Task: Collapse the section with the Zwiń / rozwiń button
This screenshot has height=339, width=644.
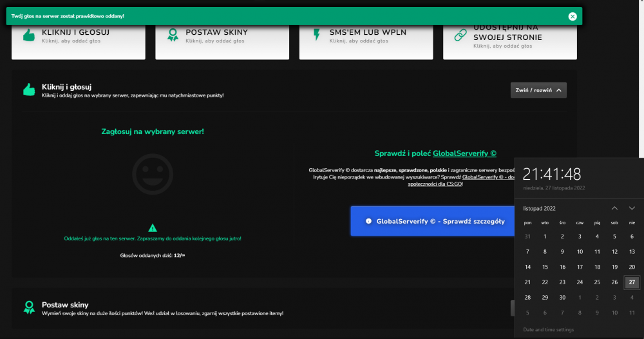Action: [538, 90]
